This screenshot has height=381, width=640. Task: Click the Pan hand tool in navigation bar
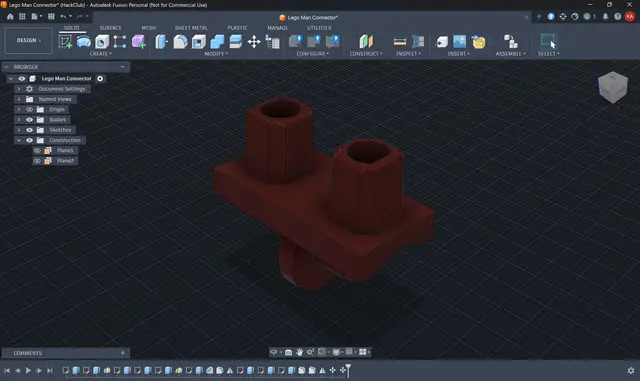[299, 352]
